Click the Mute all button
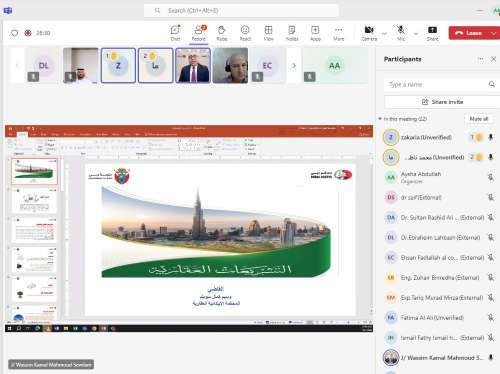Viewport: 500px width, 374px height. [479, 119]
